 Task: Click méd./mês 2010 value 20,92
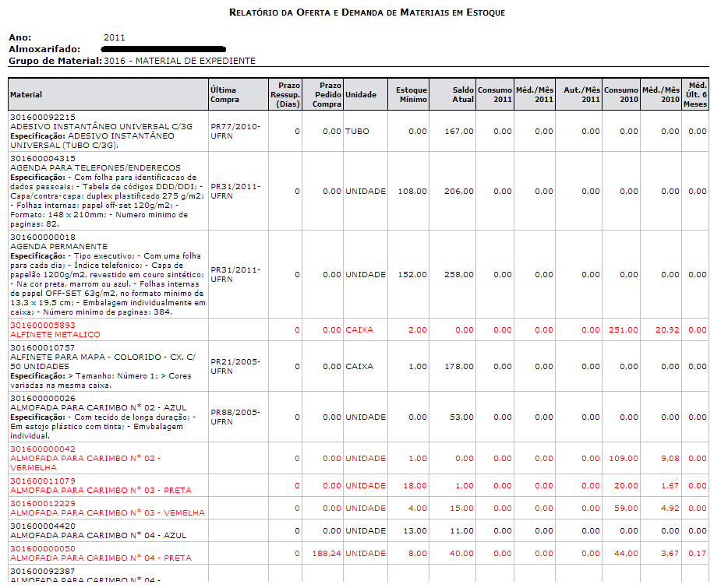click(667, 330)
